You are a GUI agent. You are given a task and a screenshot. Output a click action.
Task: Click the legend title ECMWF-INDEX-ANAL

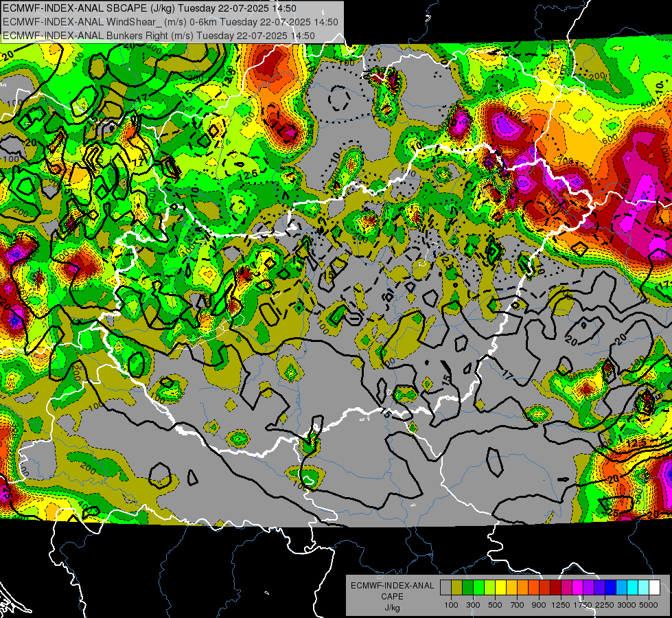click(x=393, y=586)
